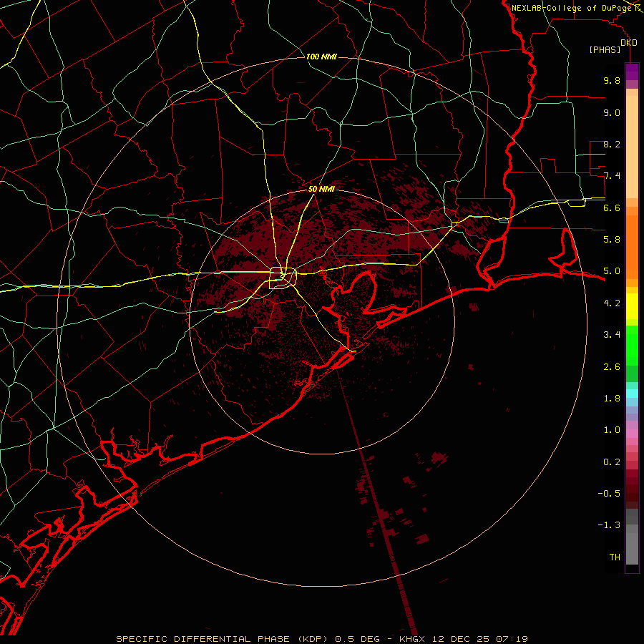Viewport: 644px width, 644px height.
Task: Click the orange segment of the color bar
Action: click(x=632, y=246)
